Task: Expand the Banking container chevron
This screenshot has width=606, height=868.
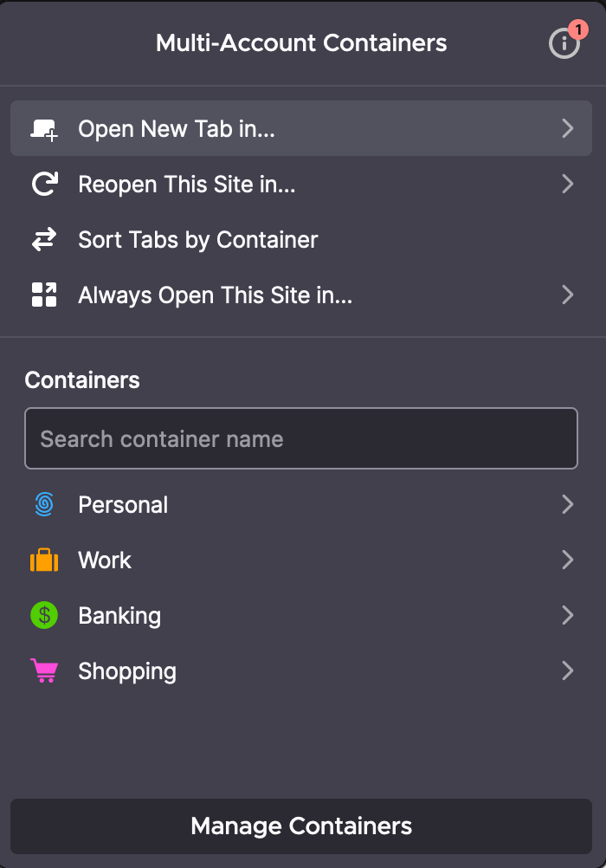Action: click(567, 615)
